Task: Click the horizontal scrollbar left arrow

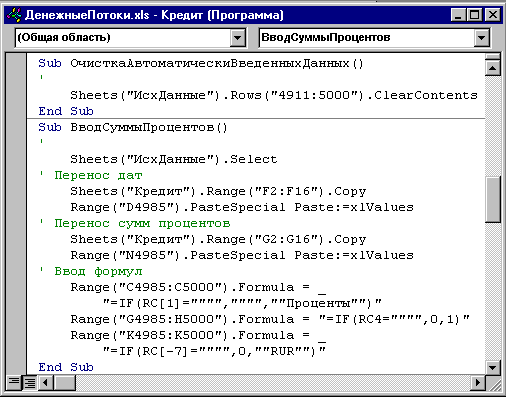Action: pyautogui.click(x=46, y=382)
